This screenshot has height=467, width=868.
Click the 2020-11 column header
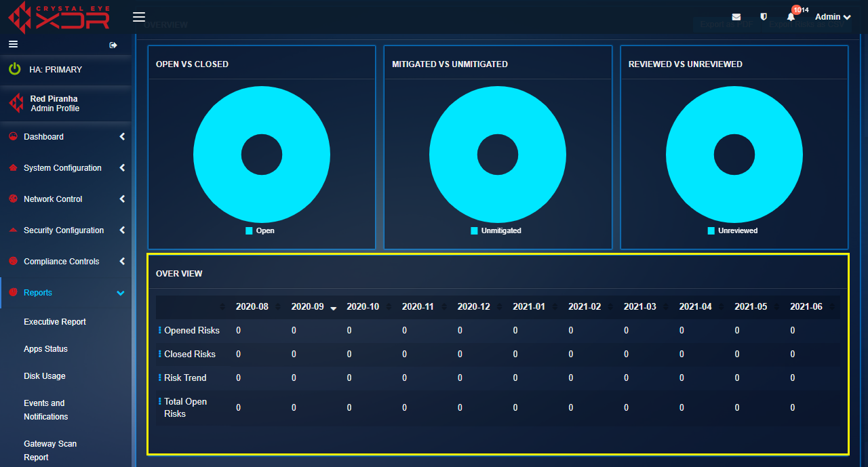pos(418,307)
